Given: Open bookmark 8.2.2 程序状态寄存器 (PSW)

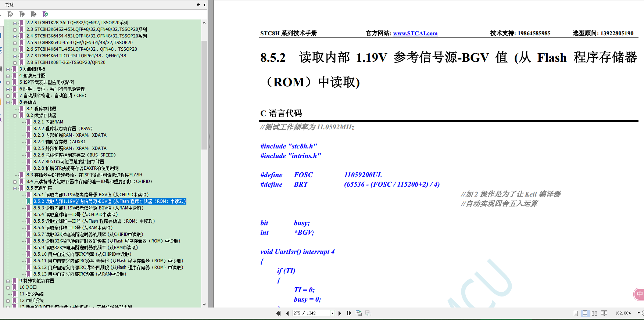Looking at the screenshot, I should pyautogui.click(x=63, y=129).
